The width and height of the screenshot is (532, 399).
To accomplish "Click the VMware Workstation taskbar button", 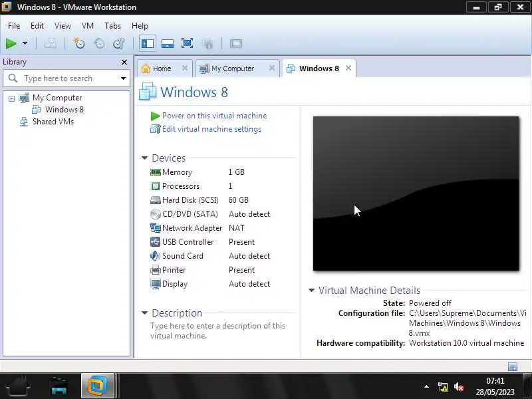I will 98,386.
